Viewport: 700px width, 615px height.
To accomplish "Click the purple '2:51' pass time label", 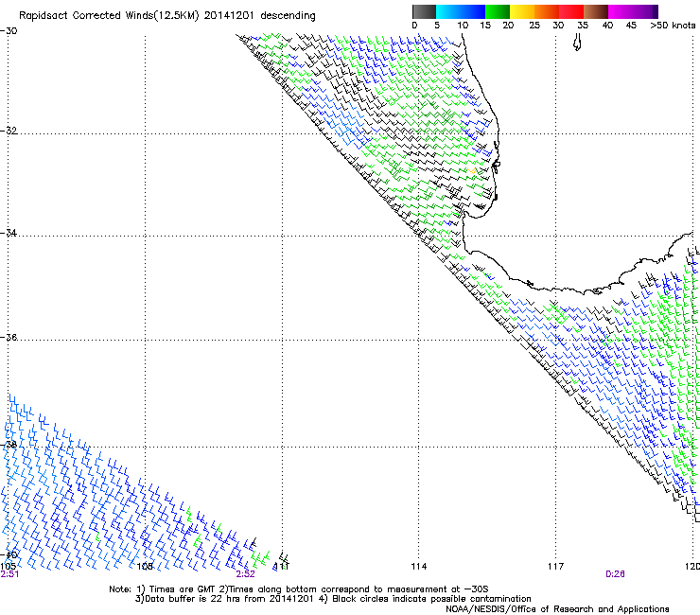I will click(9, 574).
